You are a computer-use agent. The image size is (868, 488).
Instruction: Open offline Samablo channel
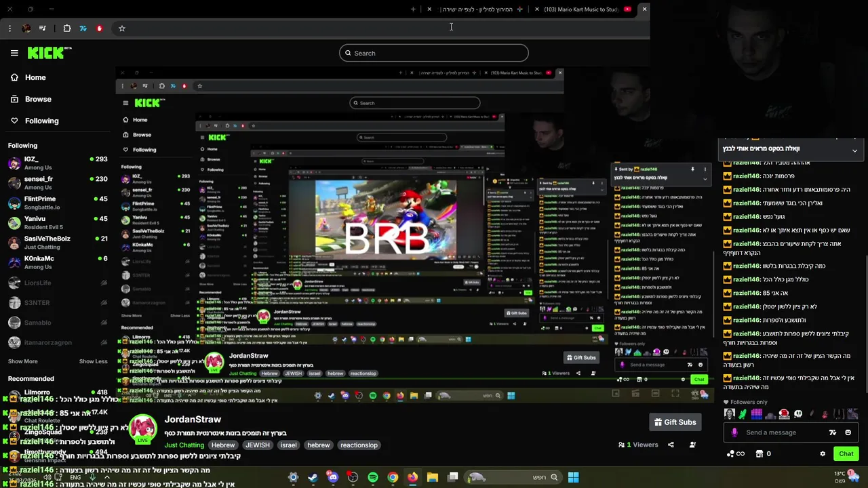[58, 323]
